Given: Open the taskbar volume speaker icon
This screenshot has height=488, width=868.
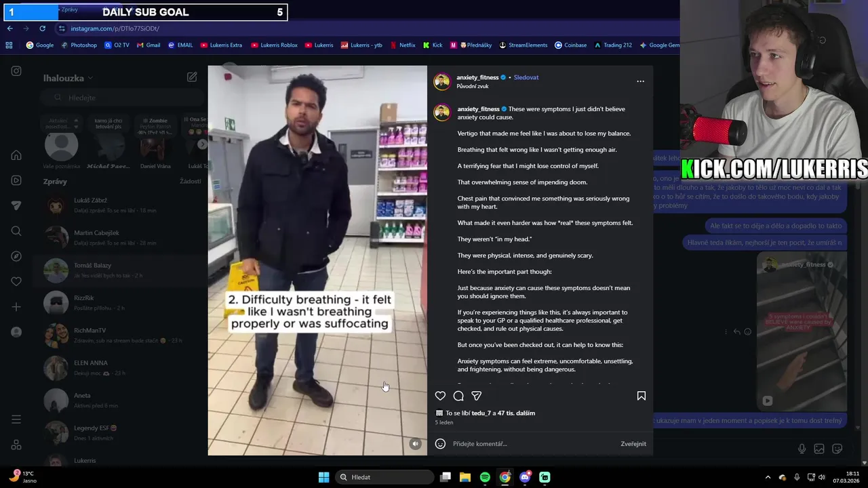Looking at the screenshot, I should pos(822,477).
